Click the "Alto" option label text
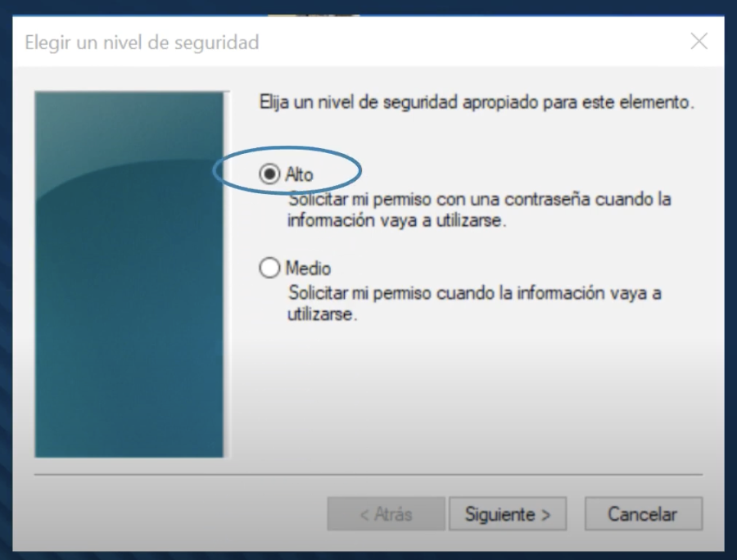Screen dimensions: 737x560 (x=300, y=174)
